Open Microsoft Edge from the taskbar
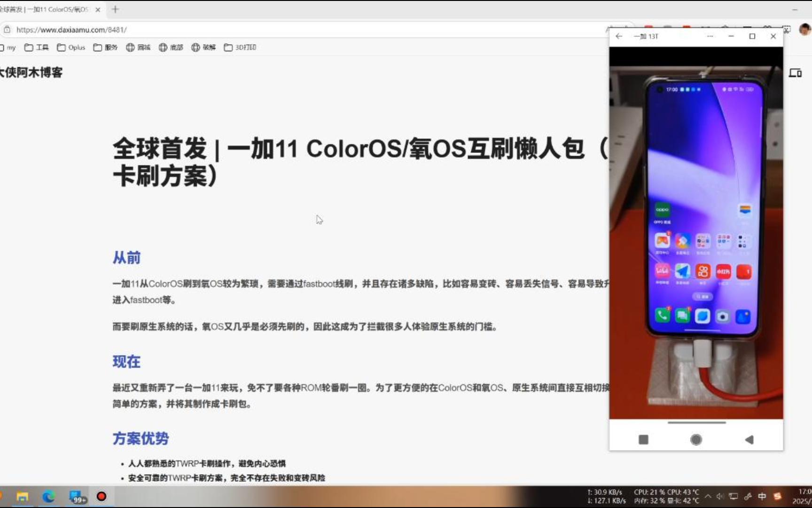This screenshot has width=812, height=508. 48,497
